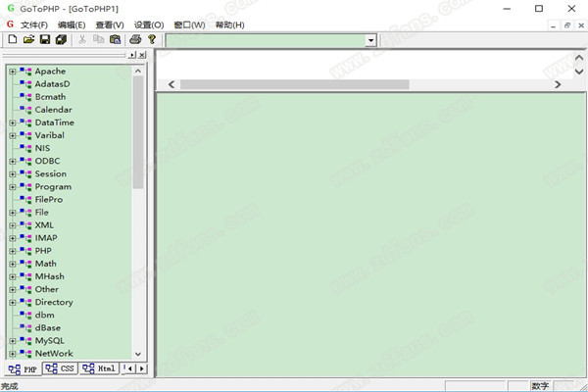
Task: Open the 查看(V) menu
Action: coord(110,24)
